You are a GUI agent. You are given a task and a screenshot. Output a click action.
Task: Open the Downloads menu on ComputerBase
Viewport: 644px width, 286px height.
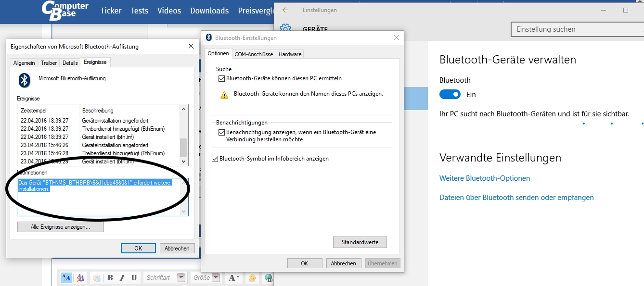tap(209, 11)
